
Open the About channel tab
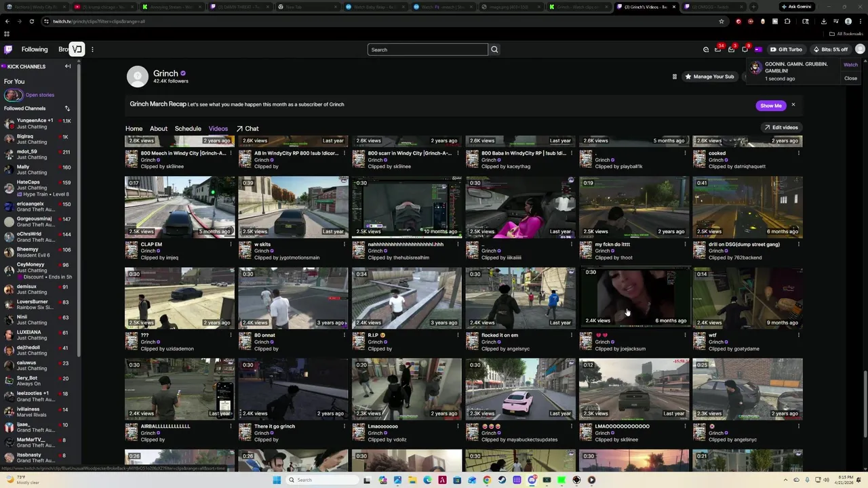click(x=159, y=129)
